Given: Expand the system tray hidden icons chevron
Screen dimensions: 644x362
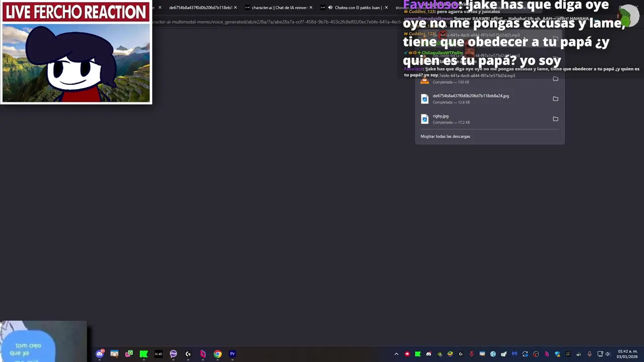Looking at the screenshot, I should [x=396, y=354].
